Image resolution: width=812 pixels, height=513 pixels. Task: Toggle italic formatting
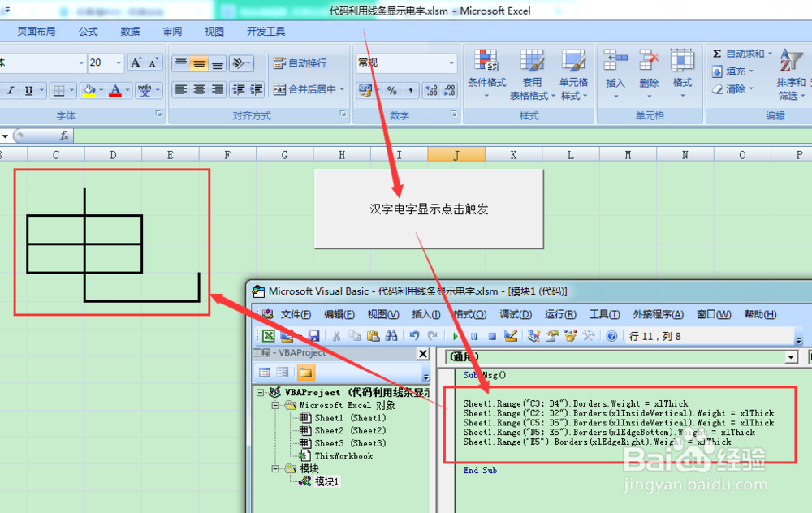click(x=10, y=89)
